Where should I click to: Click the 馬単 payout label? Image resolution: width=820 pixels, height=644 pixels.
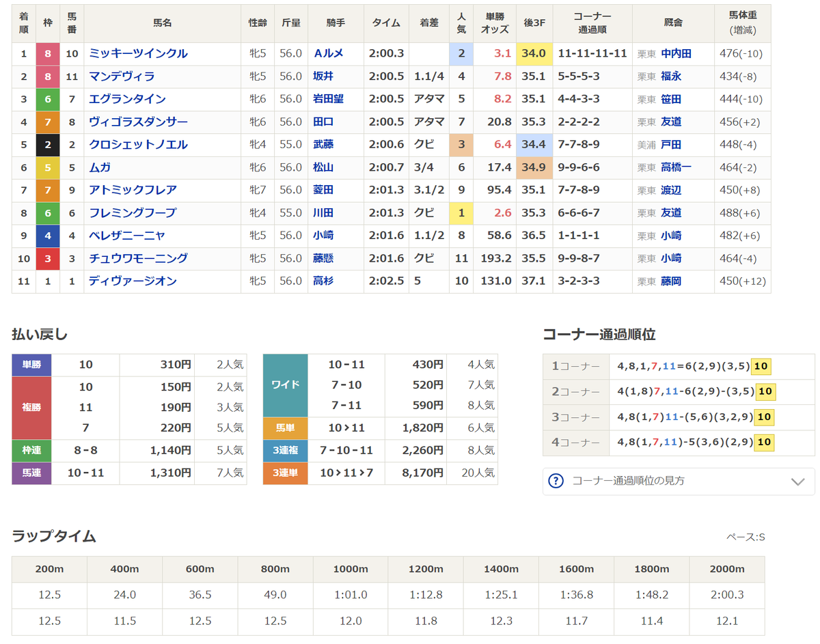286,428
